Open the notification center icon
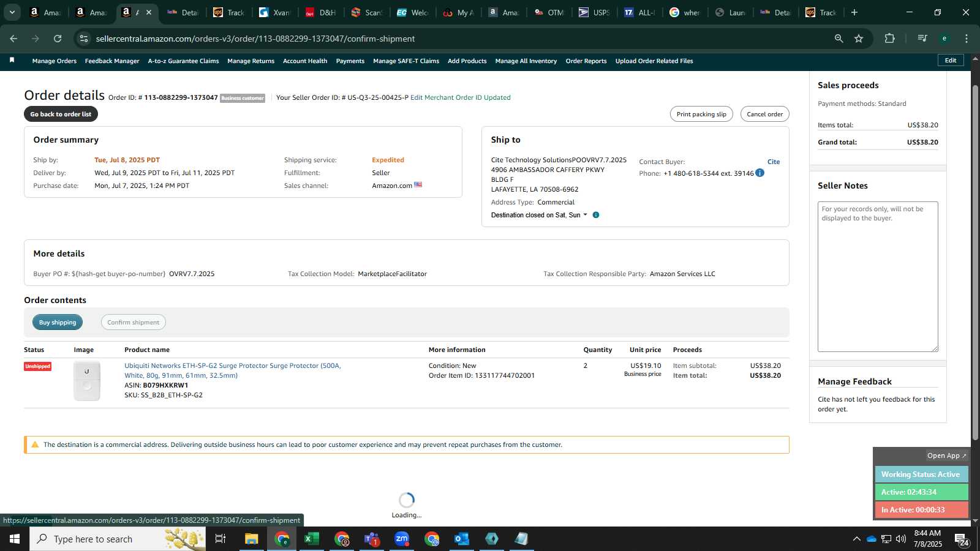 click(962, 539)
